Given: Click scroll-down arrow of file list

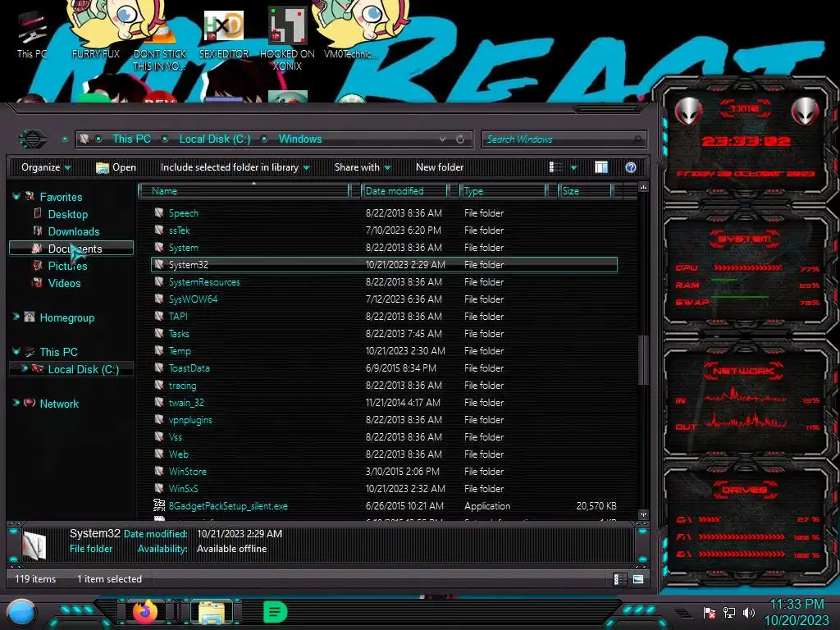Looking at the screenshot, I should pyautogui.click(x=643, y=514).
